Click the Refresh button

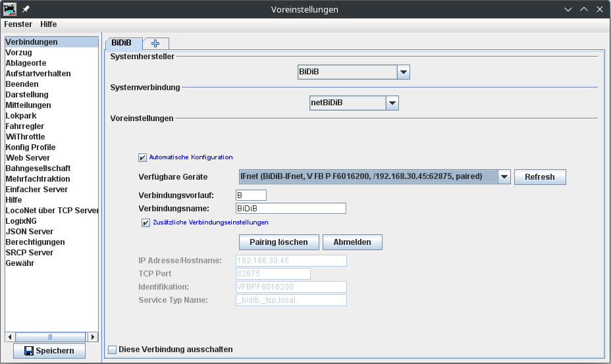(x=540, y=177)
